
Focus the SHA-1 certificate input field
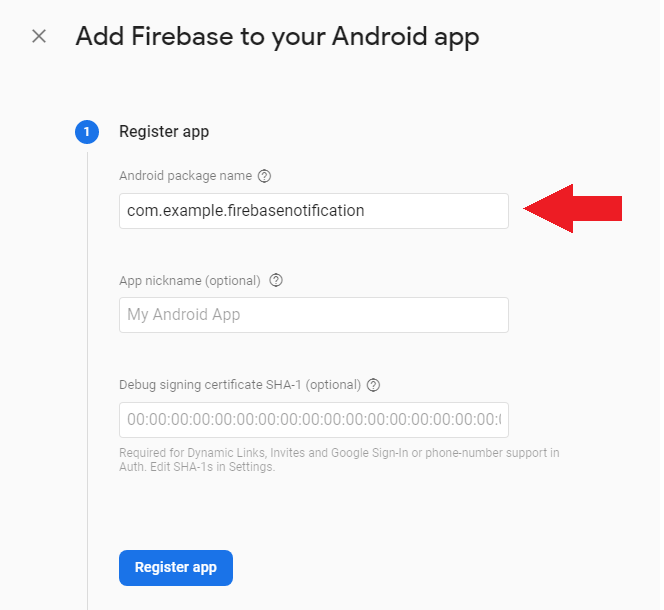(313, 419)
